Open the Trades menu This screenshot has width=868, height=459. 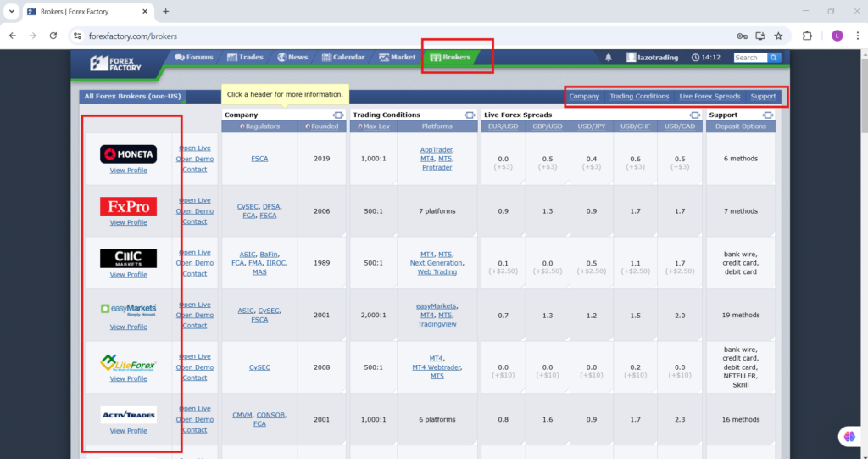(x=245, y=57)
